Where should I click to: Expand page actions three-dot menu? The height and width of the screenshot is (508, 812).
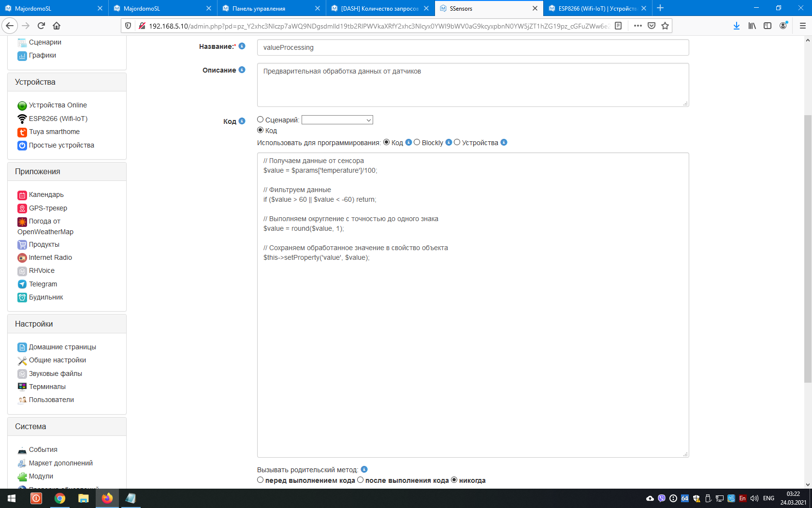(638, 26)
